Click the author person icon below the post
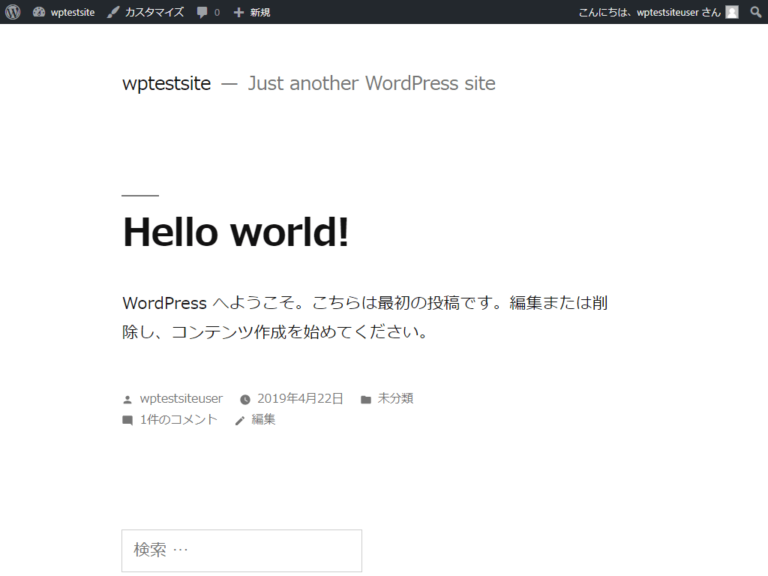Viewport: 768px width, 576px height. coord(127,399)
